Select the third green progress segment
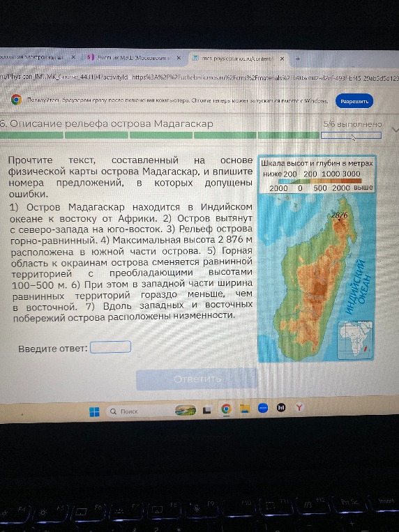Image resolution: width=399 pixels, height=532 pixels. (161, 135)
